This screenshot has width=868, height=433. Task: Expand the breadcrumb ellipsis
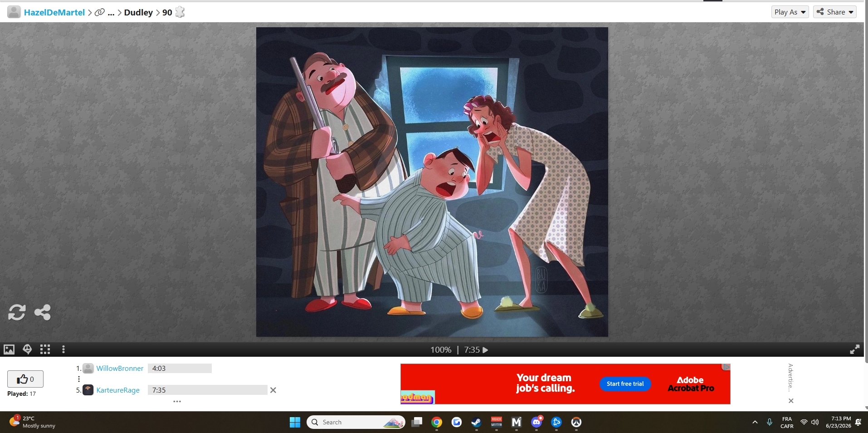coord(111,13)
